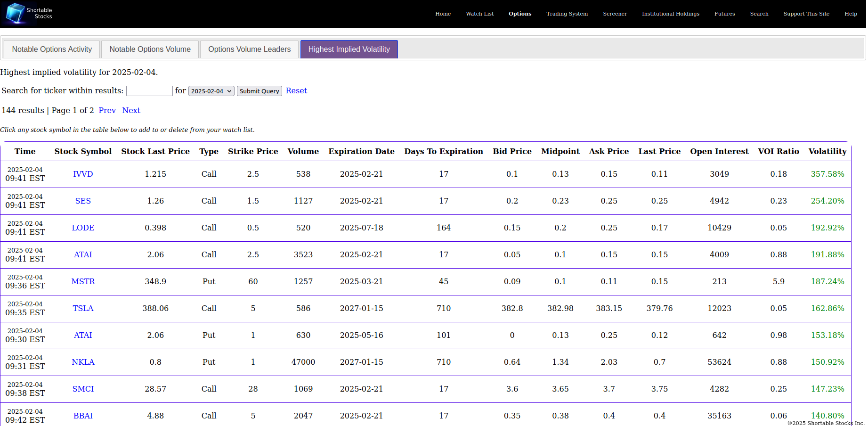Click SMCI stock symbol link
Screen dimensions: 868x426
(83, 389)
